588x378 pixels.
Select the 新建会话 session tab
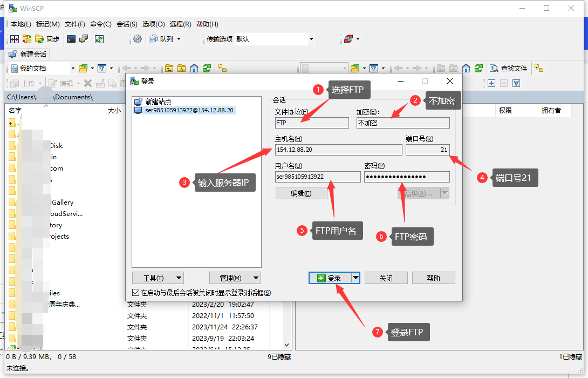coord(28,55)
